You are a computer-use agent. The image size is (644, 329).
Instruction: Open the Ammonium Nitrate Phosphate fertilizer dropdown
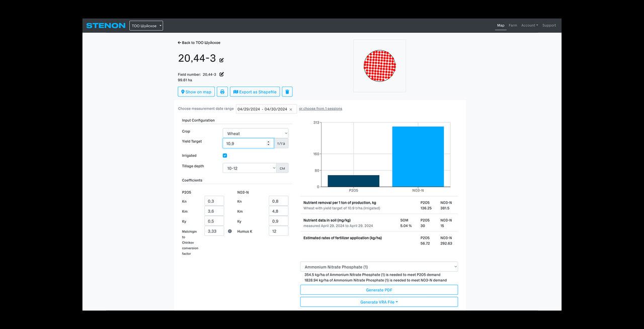point(379,267)
